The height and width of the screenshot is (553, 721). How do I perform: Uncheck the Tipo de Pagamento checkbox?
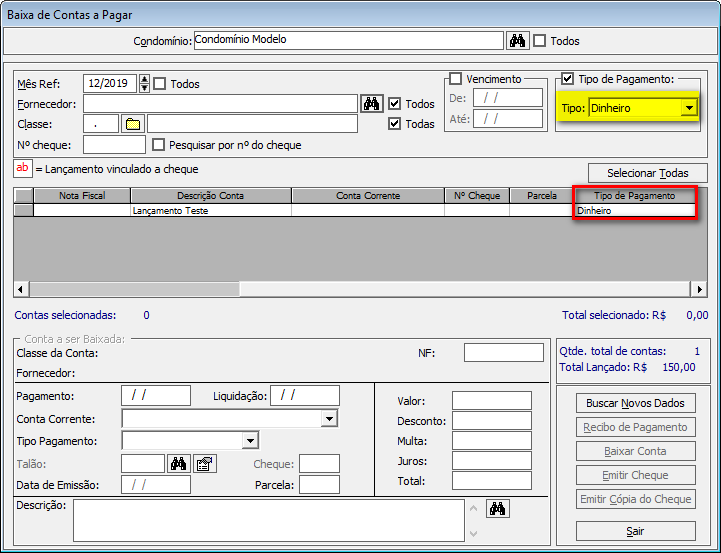click(568, 79)
